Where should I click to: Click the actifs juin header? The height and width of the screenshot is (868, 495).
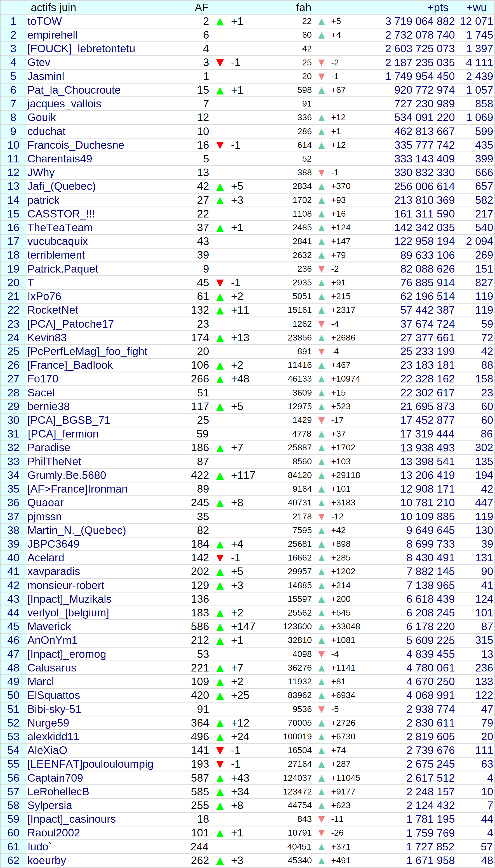[x=53, y=8]
